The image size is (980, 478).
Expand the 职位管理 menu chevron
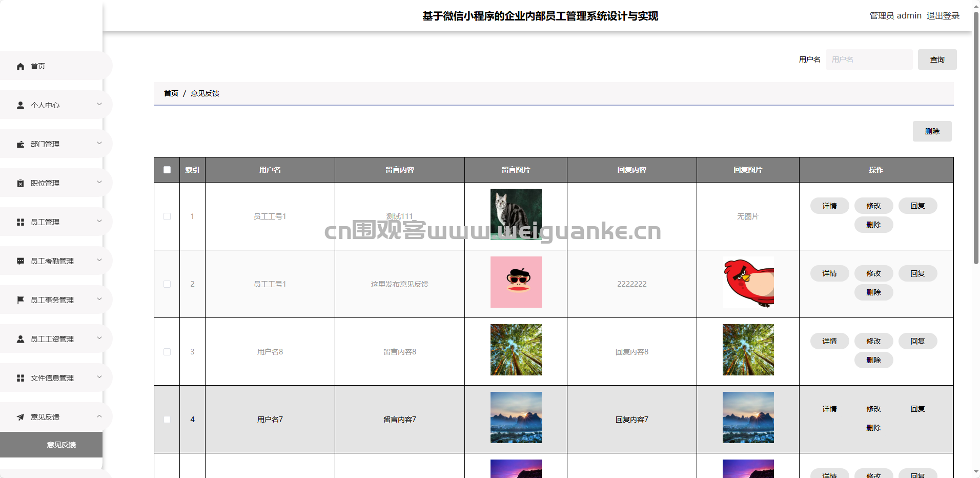(99, 182)
